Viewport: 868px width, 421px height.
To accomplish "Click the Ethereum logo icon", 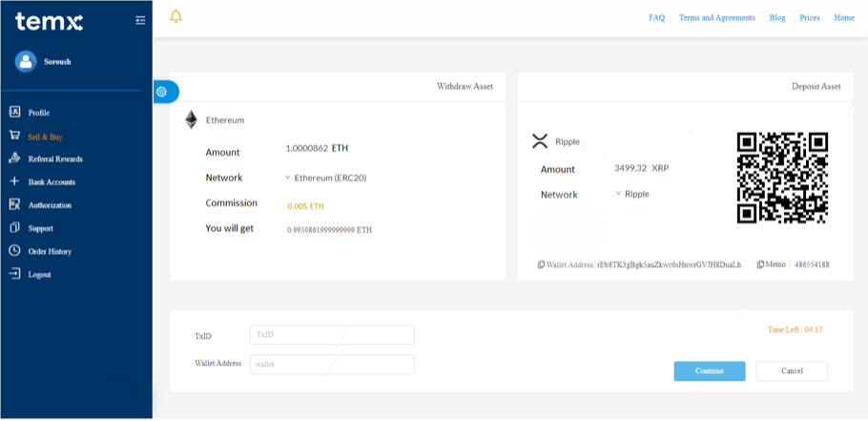I will [x=191, y=120].
